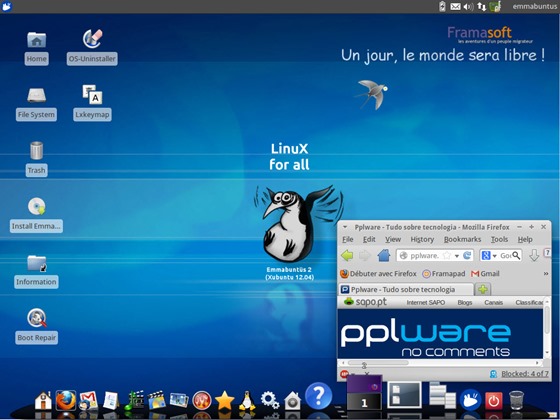The image size is (560, 420).
Task: Open a new tab with the green plus
Action: 483,290
